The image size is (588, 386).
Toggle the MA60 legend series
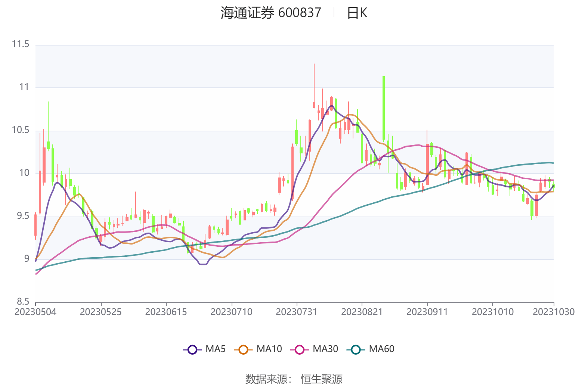click(x=370, y=349)
